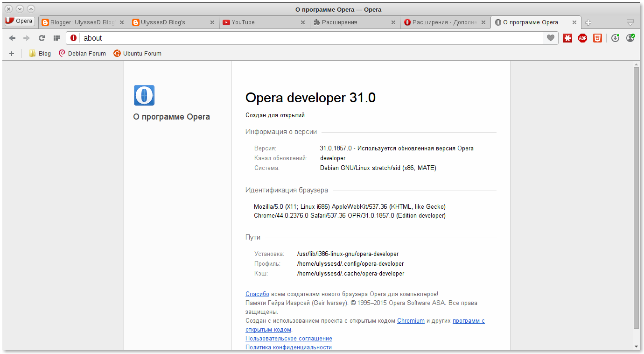Open Speed Dial with the grid icon
The image size is (644, 354).
[x=56, y=38]
